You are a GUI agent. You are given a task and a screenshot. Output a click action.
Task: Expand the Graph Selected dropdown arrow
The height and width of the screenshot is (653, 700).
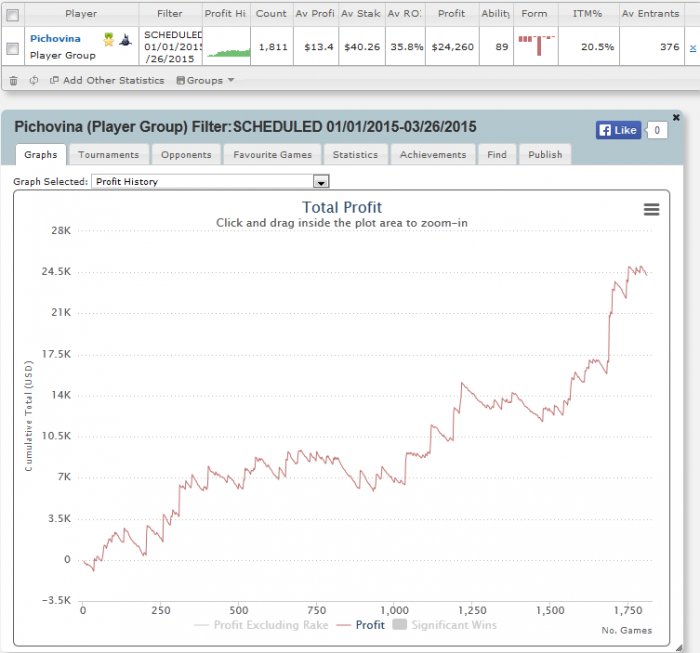click(x=321, y=182)
